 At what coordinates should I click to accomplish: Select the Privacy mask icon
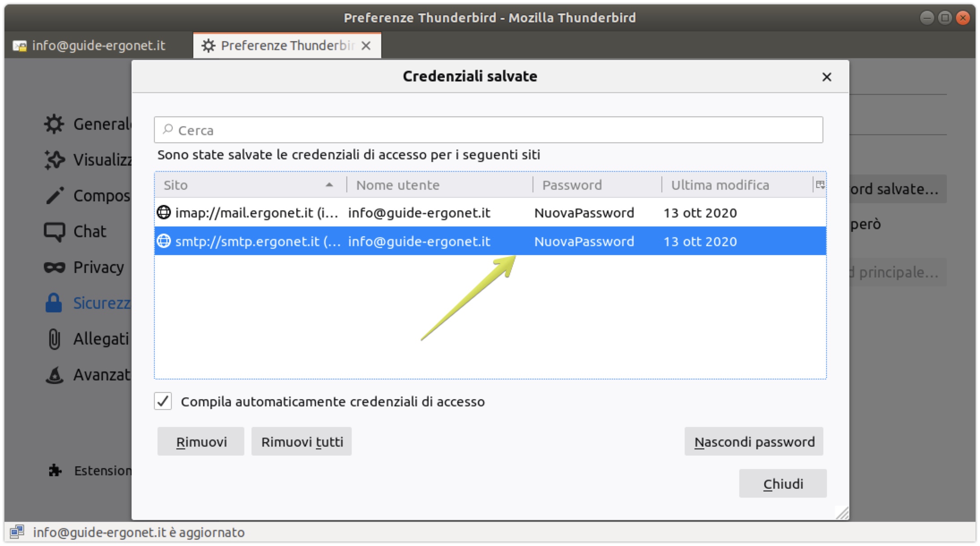tap(54, 267)
